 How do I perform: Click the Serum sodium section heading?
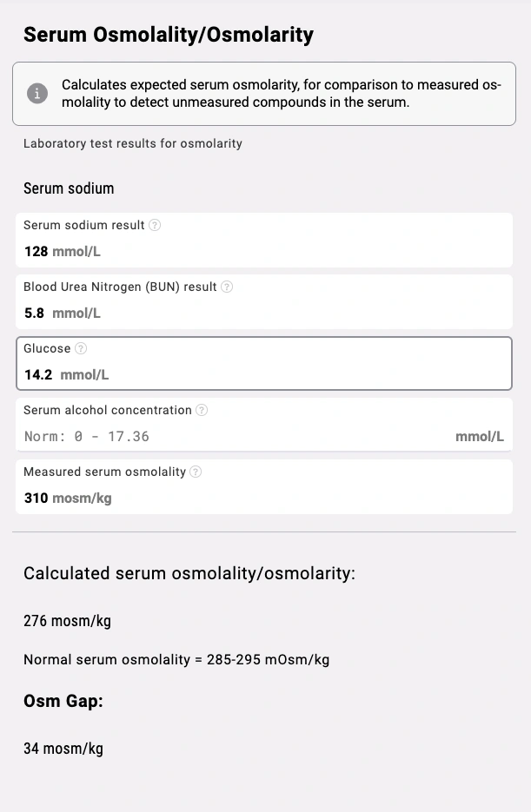coord(68,188)
